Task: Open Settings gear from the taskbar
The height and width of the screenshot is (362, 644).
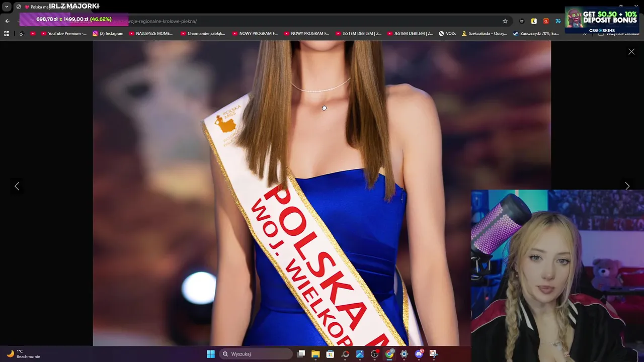Action: coord(404,354)
